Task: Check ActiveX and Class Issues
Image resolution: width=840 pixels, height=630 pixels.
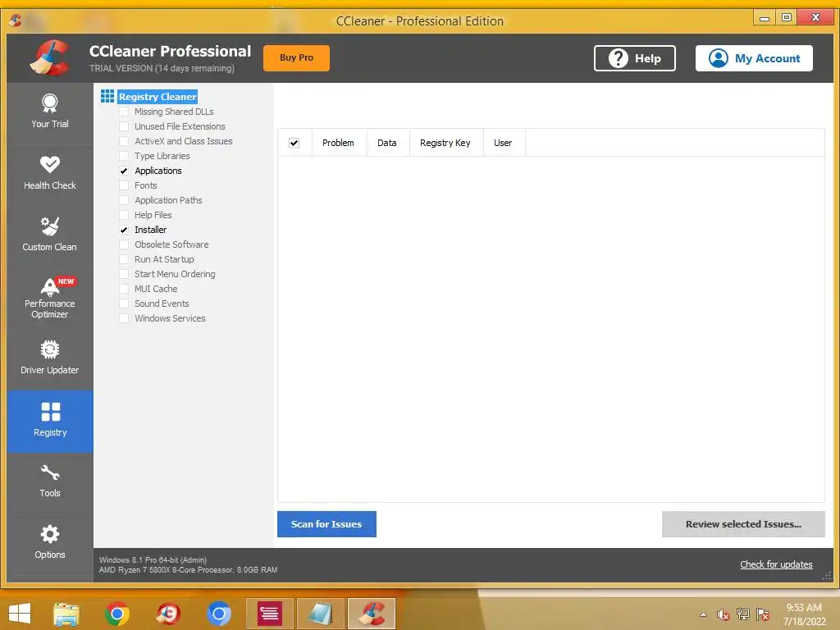Action: click(124, 141)
